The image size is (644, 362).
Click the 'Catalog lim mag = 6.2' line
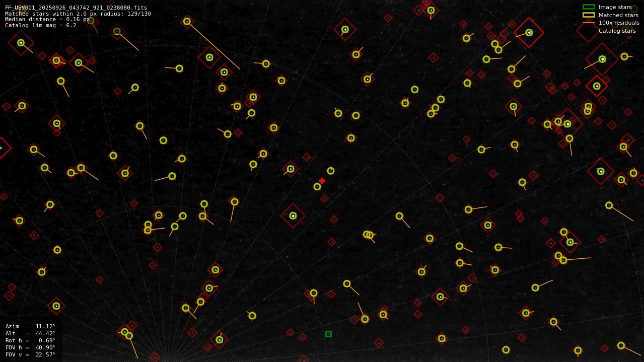(x=41, y=26)
